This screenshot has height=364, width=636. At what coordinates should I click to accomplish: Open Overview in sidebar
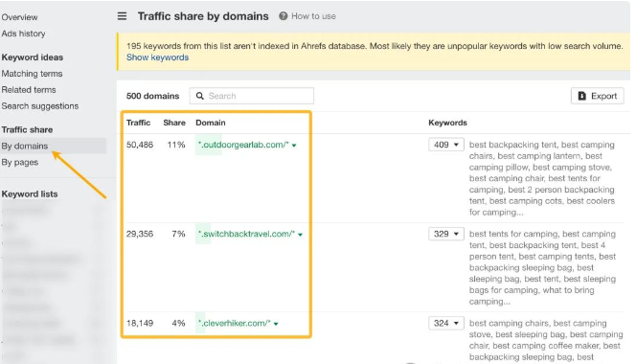click(19, 17)
